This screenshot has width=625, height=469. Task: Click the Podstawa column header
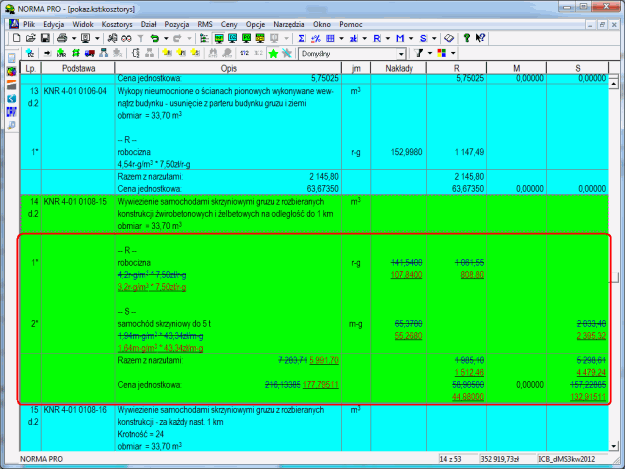[x=77, y=68]
